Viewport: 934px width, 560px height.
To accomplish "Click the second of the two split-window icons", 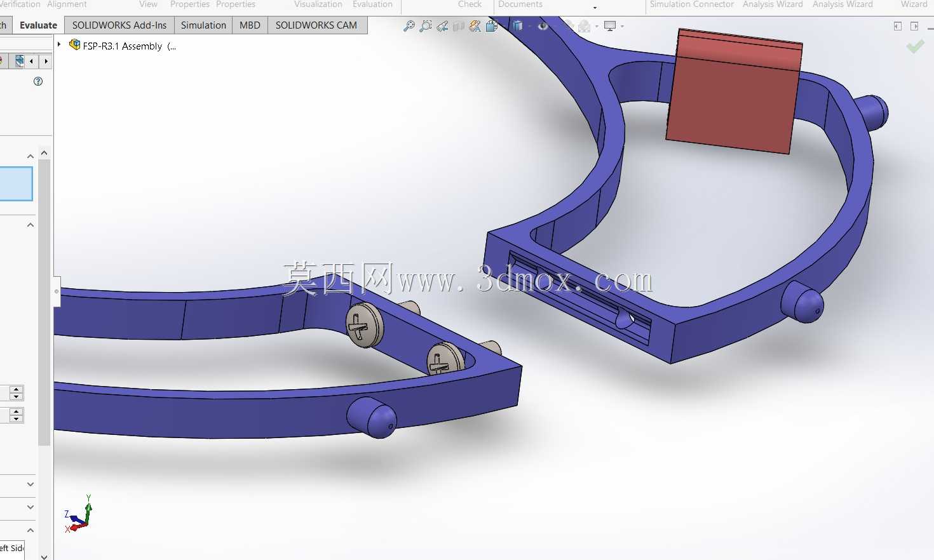I will click(914, 26).
